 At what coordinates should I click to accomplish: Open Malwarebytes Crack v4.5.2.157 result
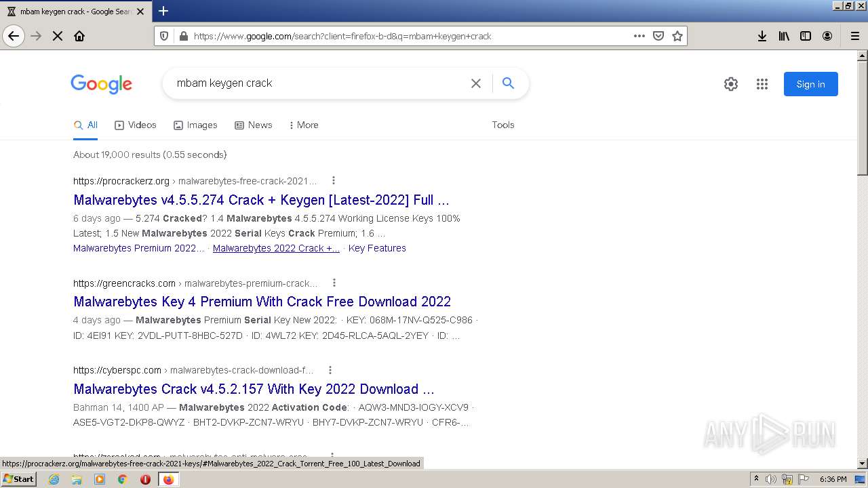pos(254,389)
